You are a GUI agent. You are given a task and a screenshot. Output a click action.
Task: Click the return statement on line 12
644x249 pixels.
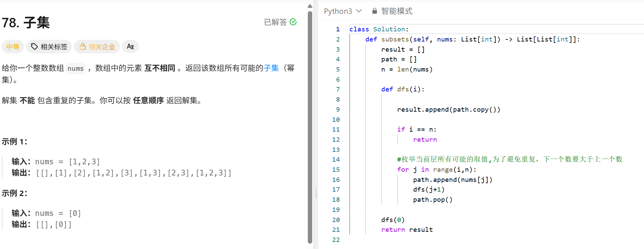(425, 140)
